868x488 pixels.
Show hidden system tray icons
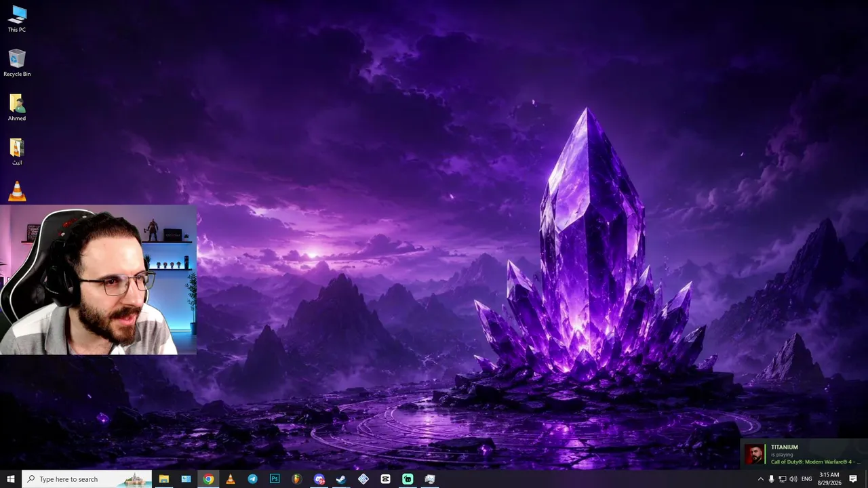[x=760, y=479]
